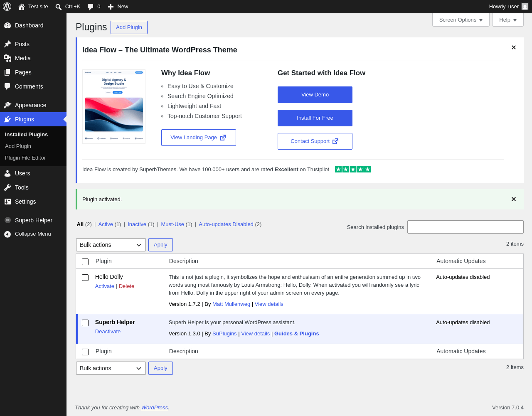Image resolution: width=532 pixels, height=416 pixels.
Task: Click the plus icon next to New
Action: click(x=111, y=7)
